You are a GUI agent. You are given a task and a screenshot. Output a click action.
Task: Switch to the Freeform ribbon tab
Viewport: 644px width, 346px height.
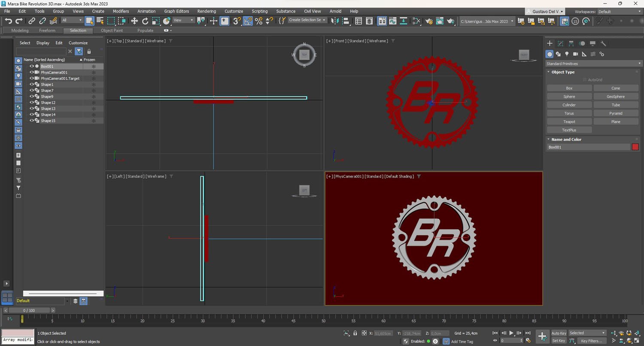click(x=47, y=30)
